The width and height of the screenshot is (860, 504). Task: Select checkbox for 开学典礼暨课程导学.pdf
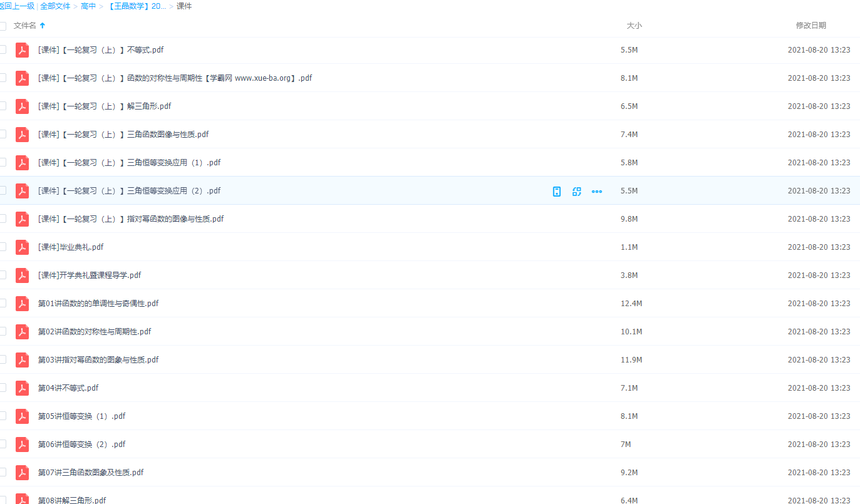tap(3, 275)
